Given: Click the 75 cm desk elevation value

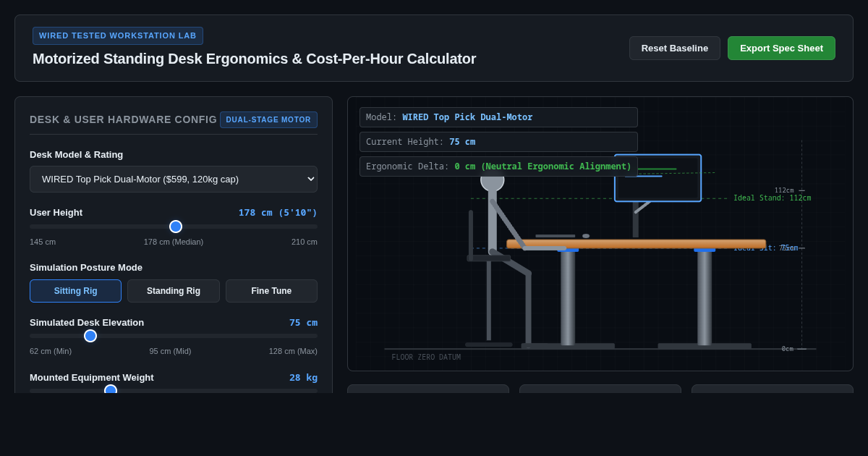Looking at the screenshot, I should (x=303, y=322).
